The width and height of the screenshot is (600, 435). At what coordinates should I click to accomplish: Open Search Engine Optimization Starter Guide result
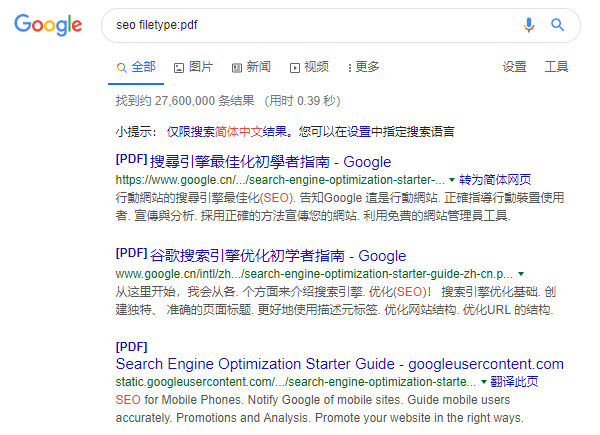[x=339, y=364]
